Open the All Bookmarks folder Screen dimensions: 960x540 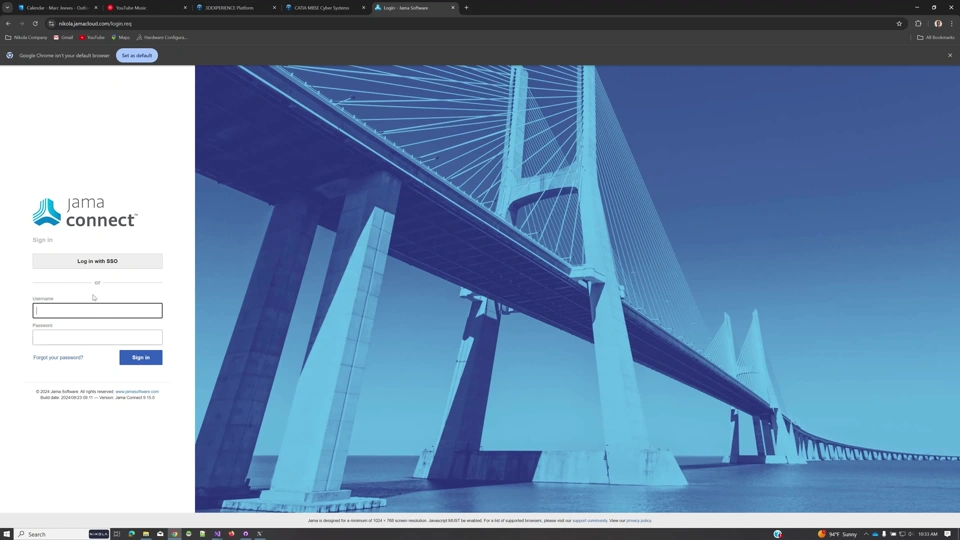[936, 37]
